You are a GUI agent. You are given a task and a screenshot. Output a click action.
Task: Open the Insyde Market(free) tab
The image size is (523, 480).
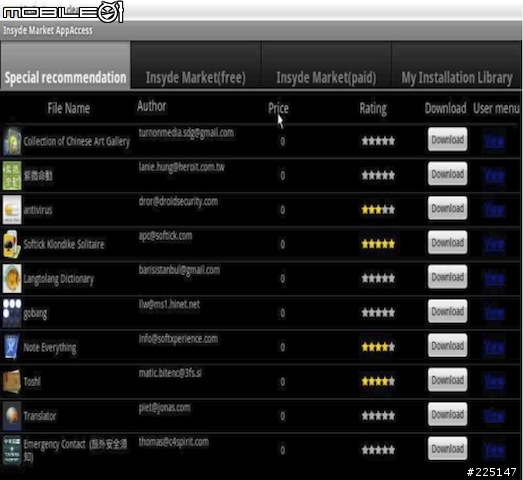[x=196, y=66]
